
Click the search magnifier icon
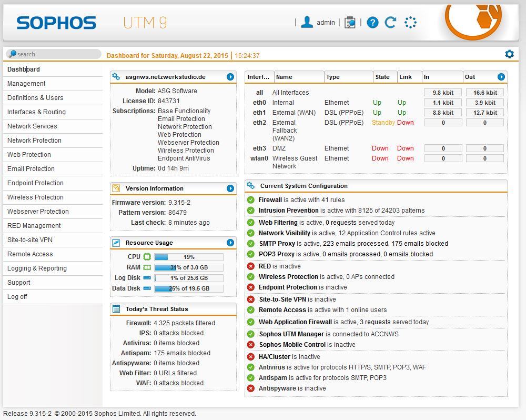13,54
